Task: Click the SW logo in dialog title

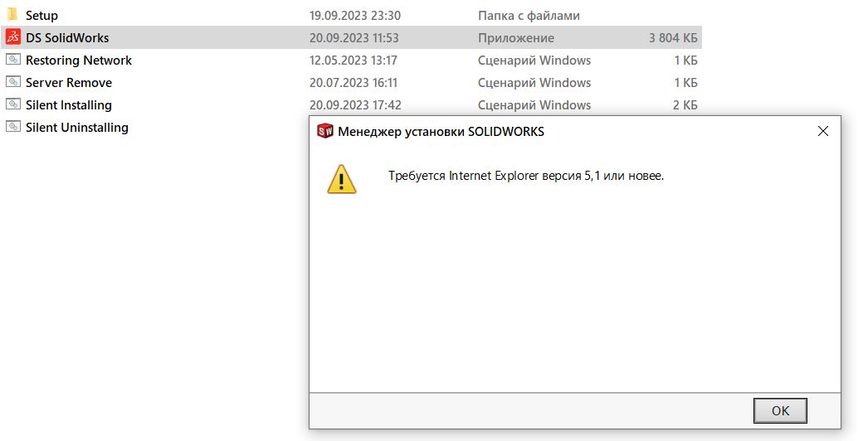Action: (325, 131)
